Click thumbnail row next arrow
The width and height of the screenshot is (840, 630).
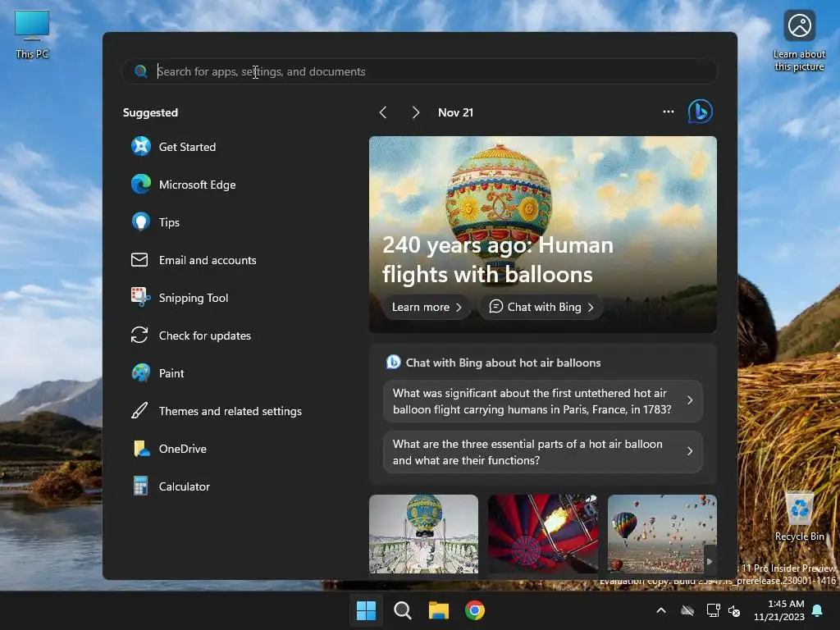click(710, 561)
